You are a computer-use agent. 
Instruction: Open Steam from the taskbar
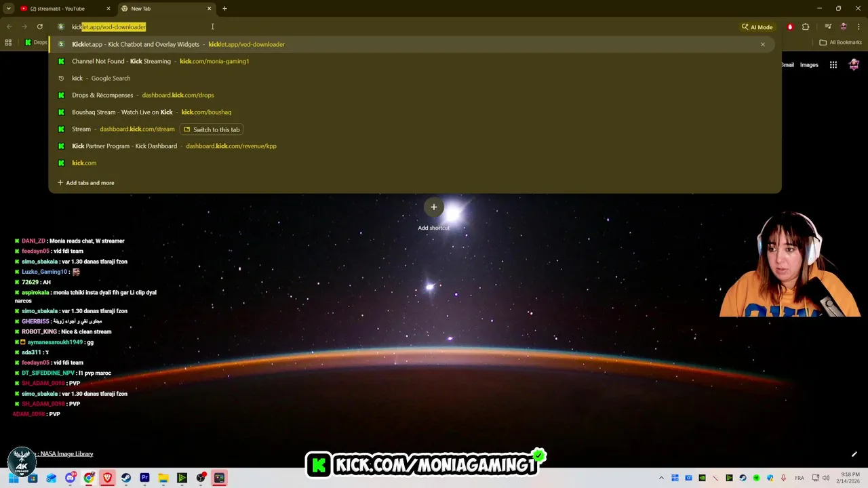coord(126,479)
